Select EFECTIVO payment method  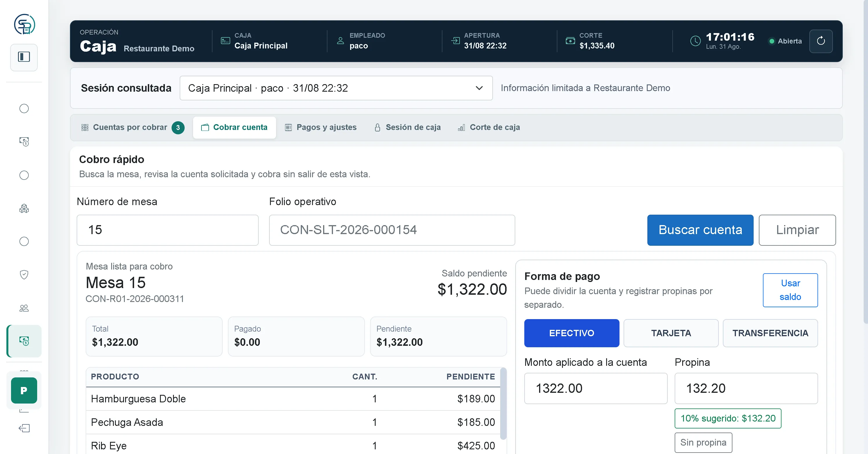tap(572, 333)
